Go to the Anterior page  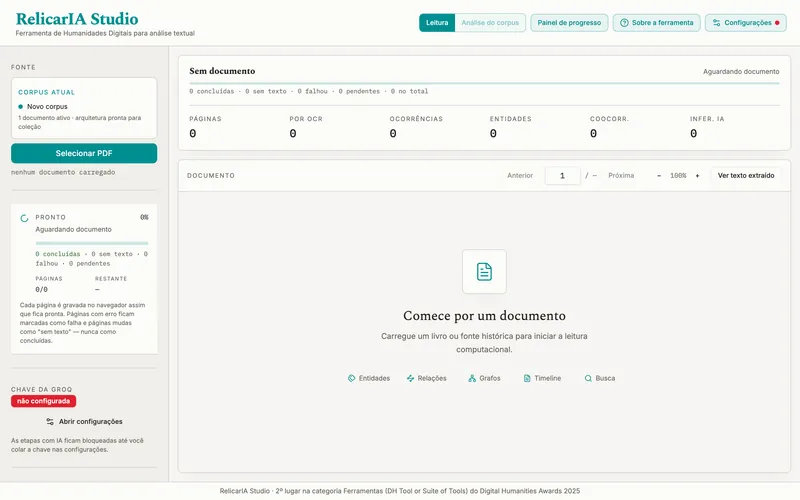[520, 176]
